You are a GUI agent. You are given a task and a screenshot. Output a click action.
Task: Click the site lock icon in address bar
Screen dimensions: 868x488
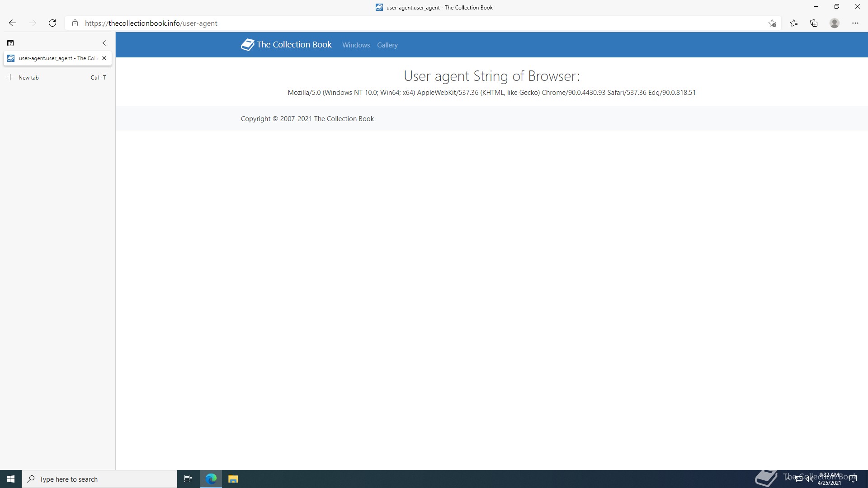tap(75, 23)
